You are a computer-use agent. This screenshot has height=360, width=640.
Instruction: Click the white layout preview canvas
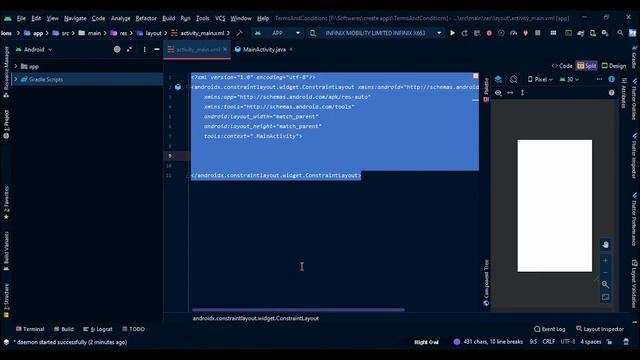point(554,206)
